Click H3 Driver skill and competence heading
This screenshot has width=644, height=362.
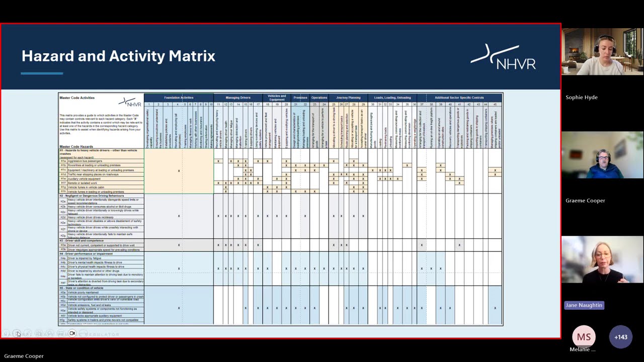click(102, 241)
